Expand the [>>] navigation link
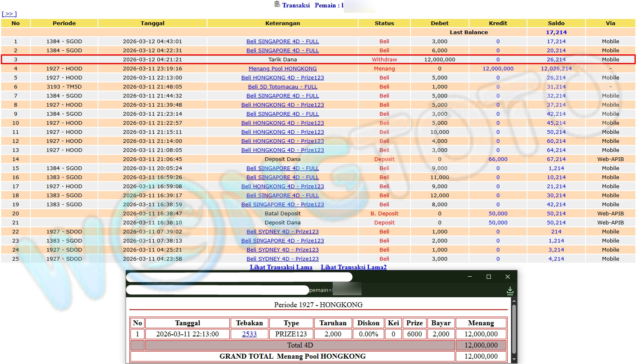The image size is (637, 364). pyautogui.click(x=9, y=14)
